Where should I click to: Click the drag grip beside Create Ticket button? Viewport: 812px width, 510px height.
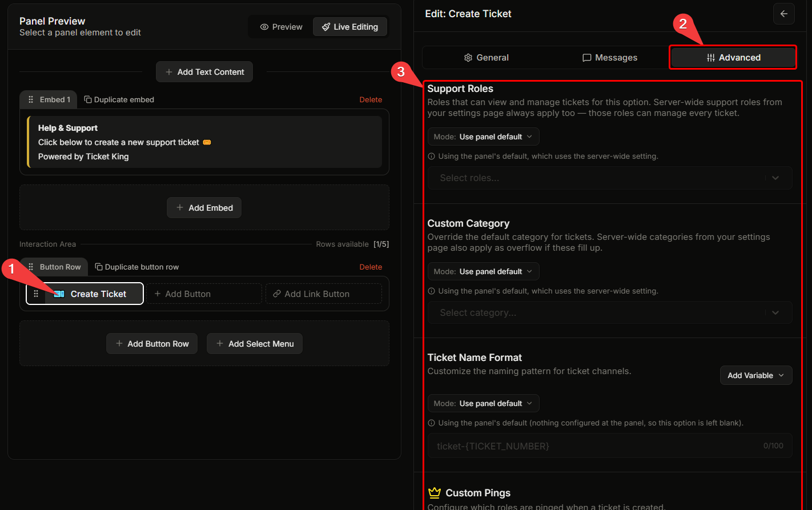pos(36,294)
